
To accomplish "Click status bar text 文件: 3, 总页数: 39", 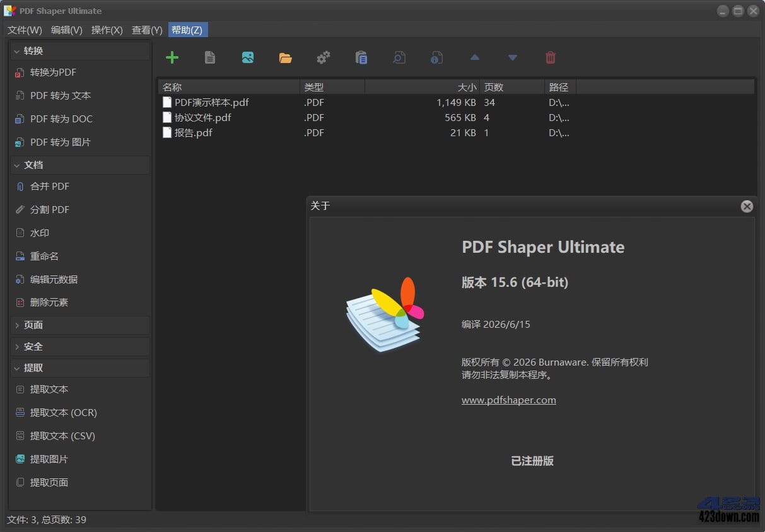I will click(47, 520).
